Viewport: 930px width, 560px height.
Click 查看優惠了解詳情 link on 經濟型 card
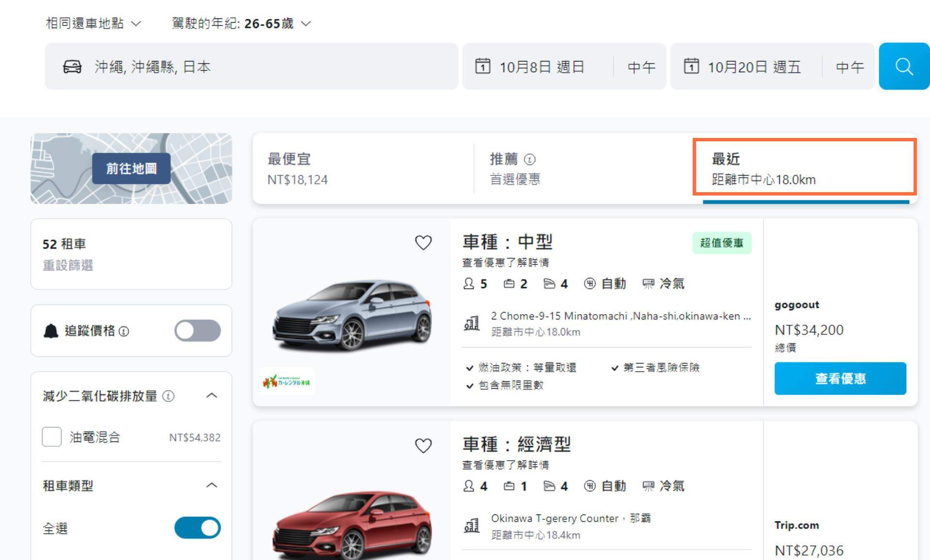[x=505, y=465]
